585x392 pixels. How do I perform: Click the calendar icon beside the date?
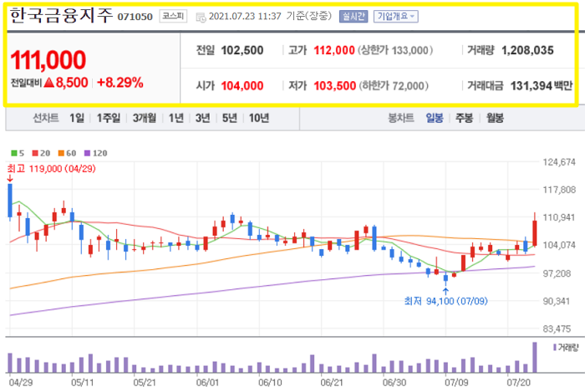coord(201,18)
